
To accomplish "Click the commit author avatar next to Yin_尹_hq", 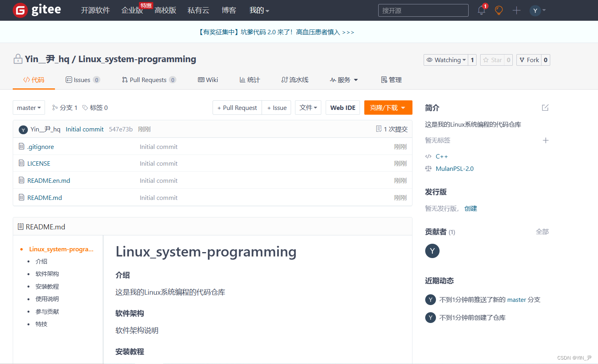I will (x=23, y=129).
